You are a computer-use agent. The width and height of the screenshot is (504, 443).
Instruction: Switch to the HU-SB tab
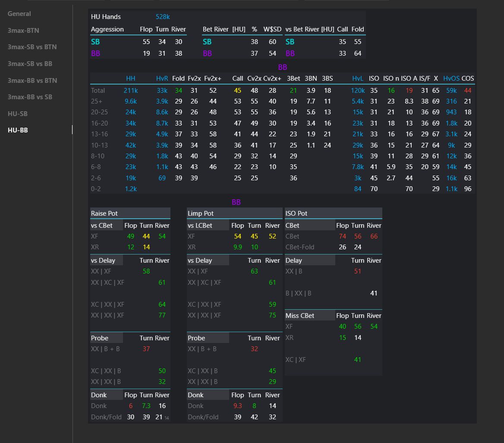coord(18,114)
